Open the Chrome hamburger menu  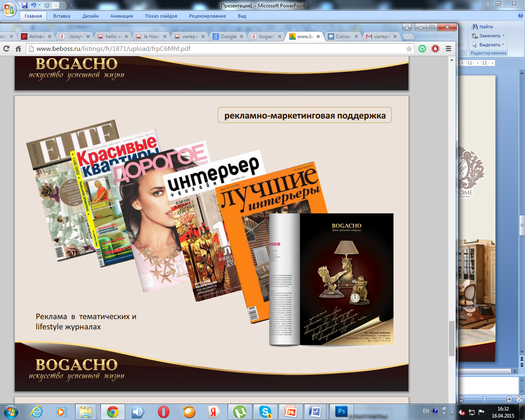point(448,48)
